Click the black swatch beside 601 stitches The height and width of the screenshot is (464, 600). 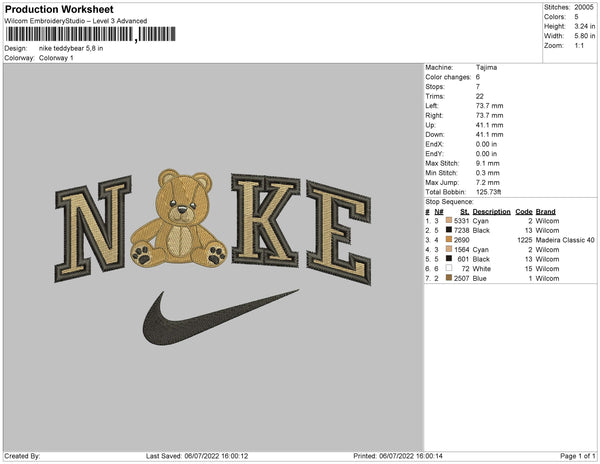pyautogui.click(x=449, y=259)
